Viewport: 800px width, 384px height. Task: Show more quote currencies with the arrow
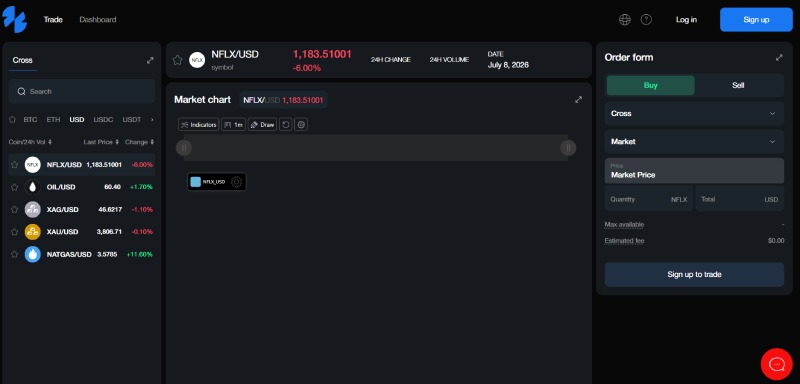(x=152, y=120)
